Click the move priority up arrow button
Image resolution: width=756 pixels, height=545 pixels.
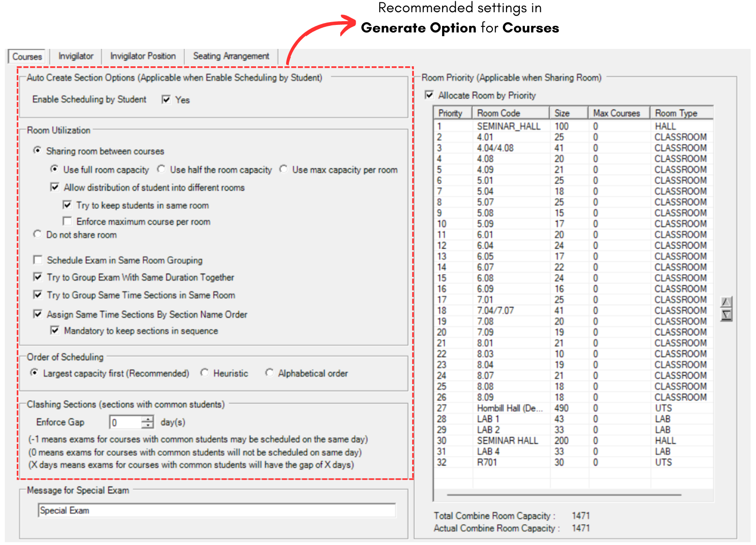[726, 302]
